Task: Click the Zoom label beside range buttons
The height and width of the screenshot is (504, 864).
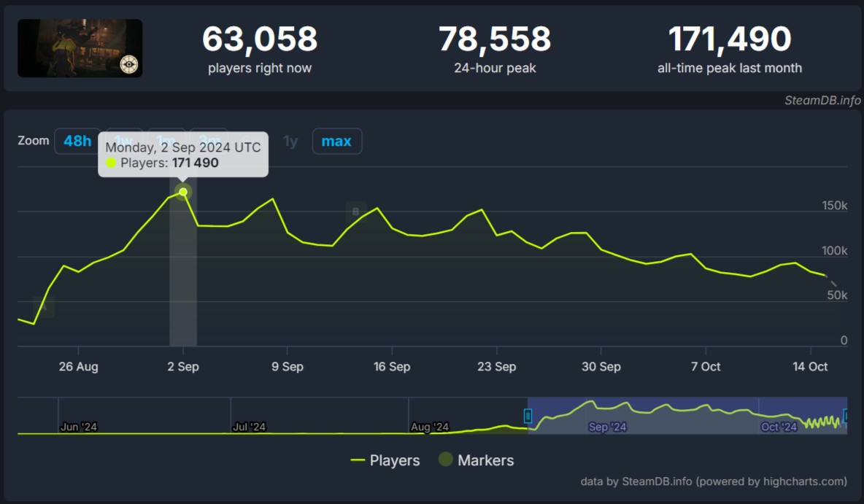Action: tap(34, 141)
